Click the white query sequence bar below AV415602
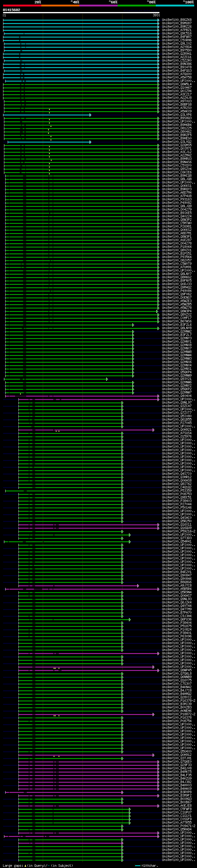 (x=81, y=13)
